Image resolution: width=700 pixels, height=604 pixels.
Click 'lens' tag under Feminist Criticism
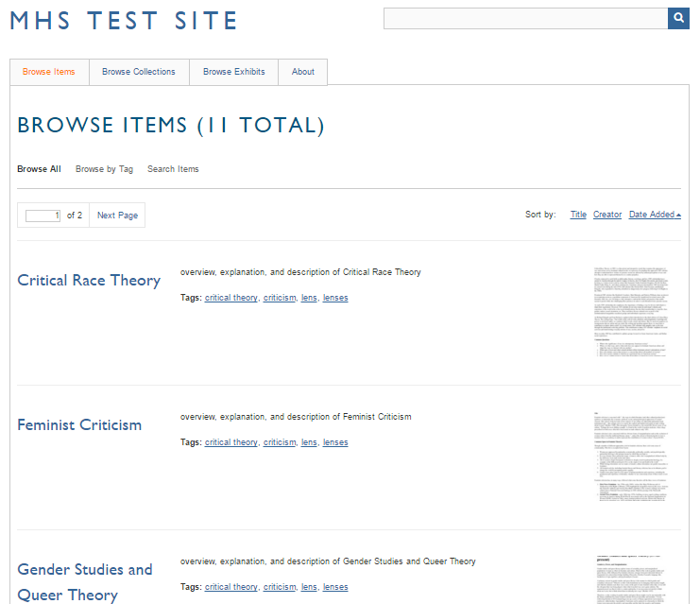(309, 442)
